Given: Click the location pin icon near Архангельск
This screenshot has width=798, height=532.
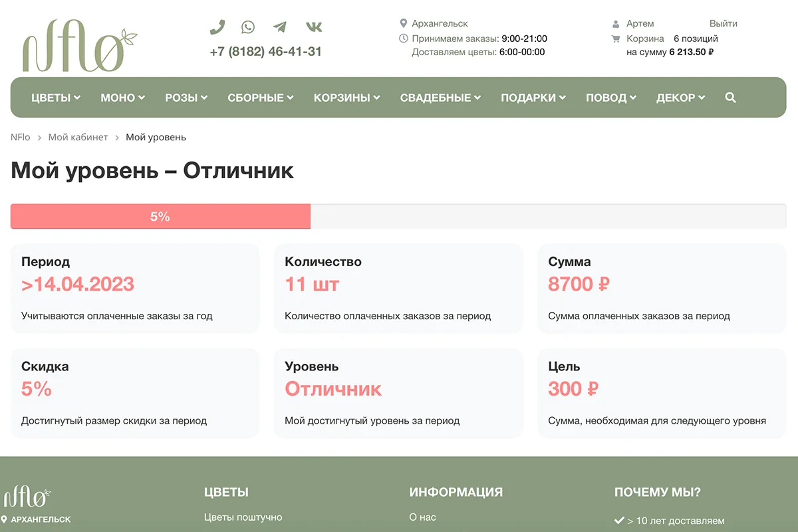Looking at the screenshot, I should [404, 22].
